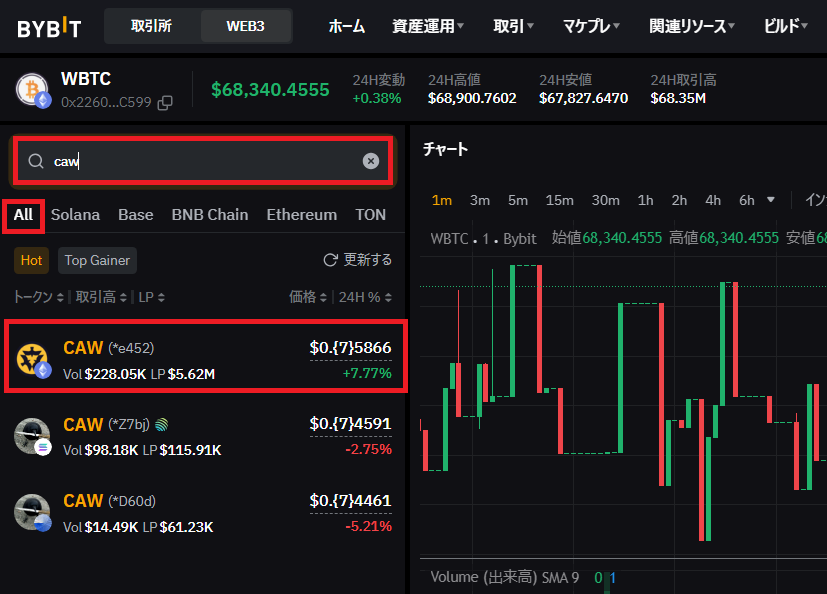
Task: Click the CAW (*e452) token logo
Action: pyautogui.click(x=33, y=360)
